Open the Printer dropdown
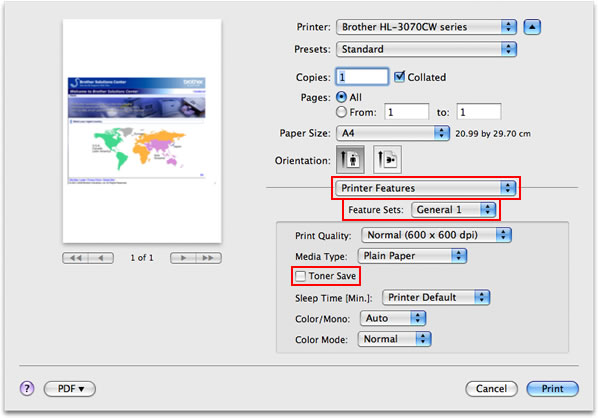598x418 pixels. 426,27
